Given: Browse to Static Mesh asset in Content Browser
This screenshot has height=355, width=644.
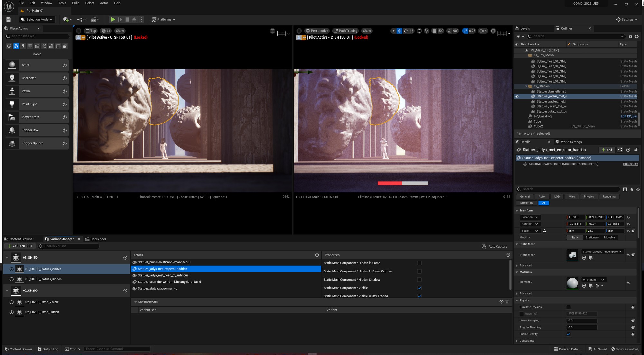Looking at the screenshot, I should 591,258.
